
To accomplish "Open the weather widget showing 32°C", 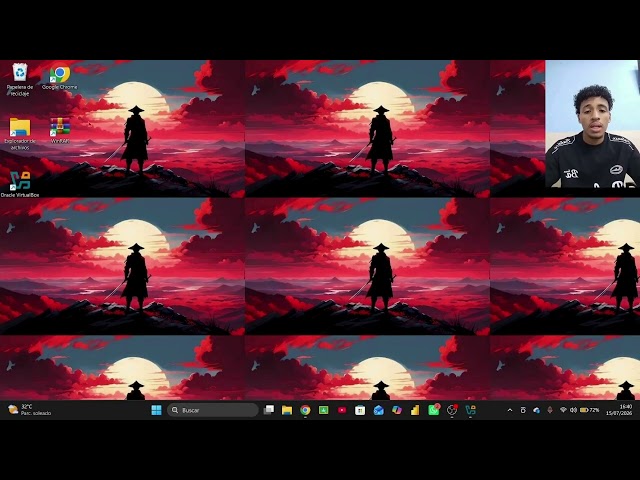I will (29, 410).
